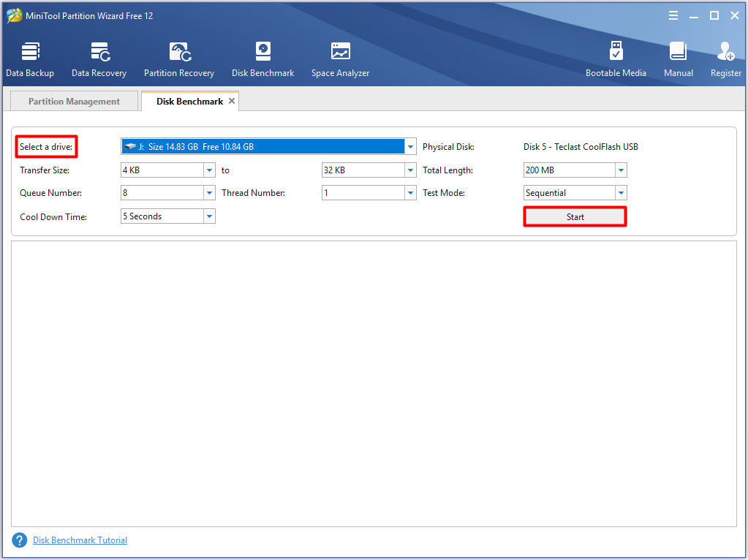Click the MiniTool Partition Wizard app logo

tap(15, 16)
